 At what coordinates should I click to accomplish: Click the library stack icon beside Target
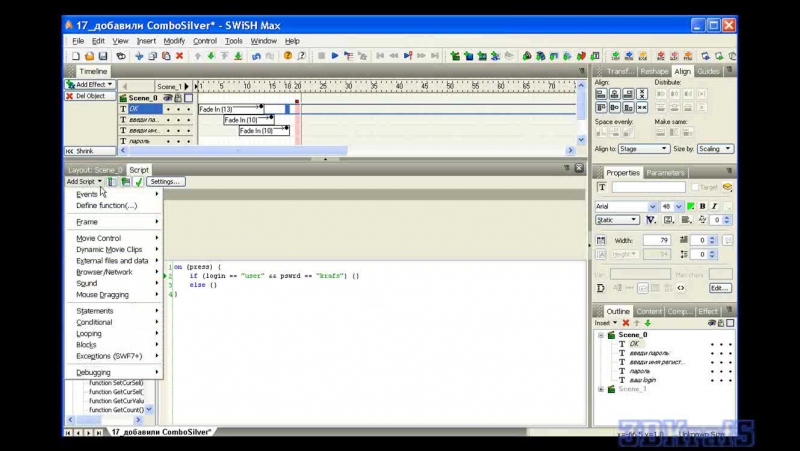click(x=728, y=187)
